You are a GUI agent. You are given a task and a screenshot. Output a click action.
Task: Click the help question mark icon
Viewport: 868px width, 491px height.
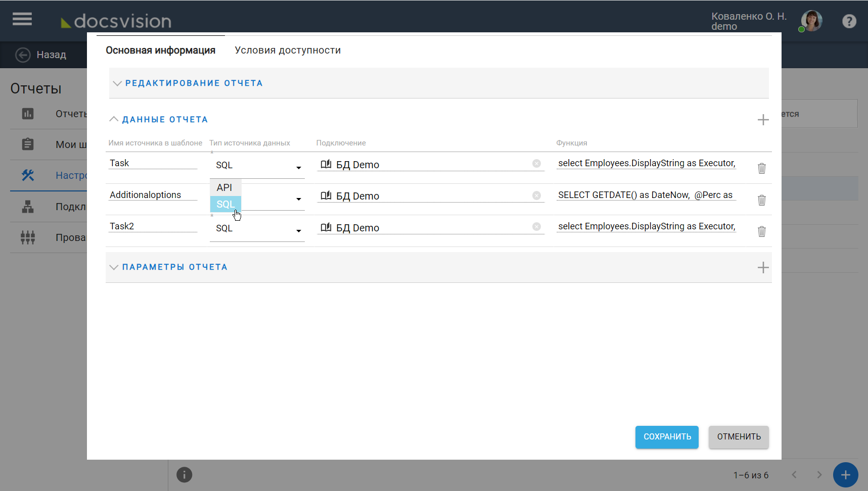[849, 21]
